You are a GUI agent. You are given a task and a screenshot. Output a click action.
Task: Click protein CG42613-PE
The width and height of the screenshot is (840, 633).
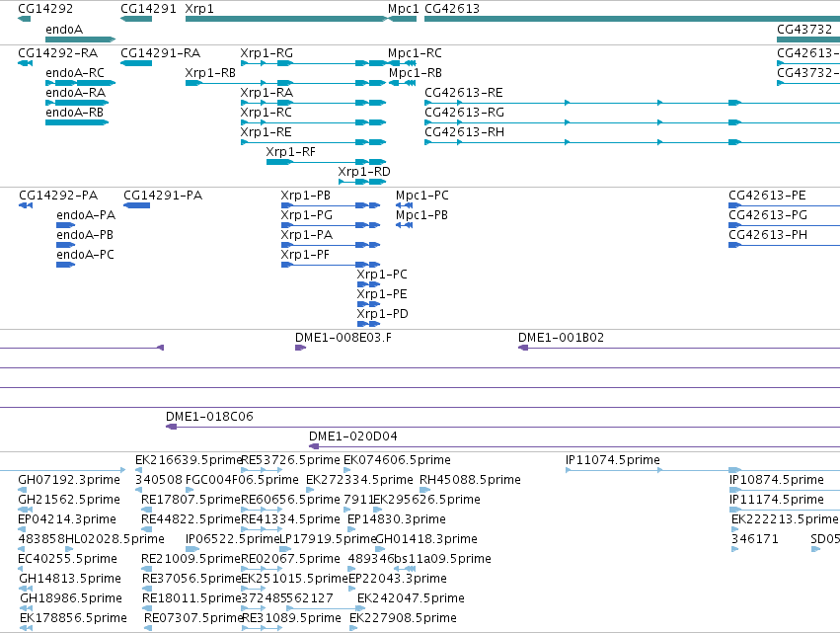tap(767, 196)
